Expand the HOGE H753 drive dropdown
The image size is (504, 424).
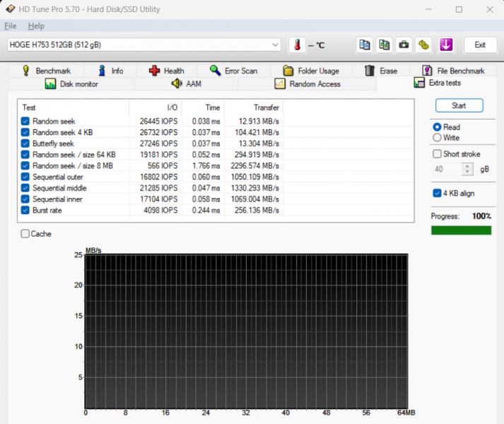tap(275, 45)
